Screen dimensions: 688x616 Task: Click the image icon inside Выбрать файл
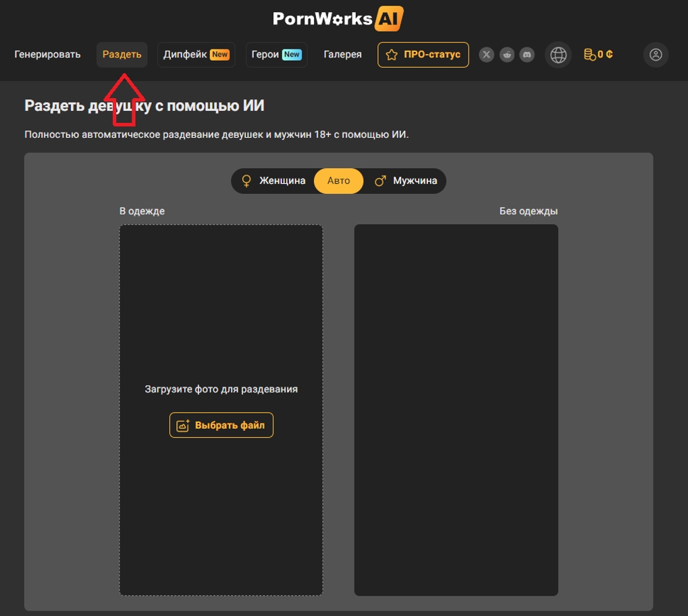point(182,426)
